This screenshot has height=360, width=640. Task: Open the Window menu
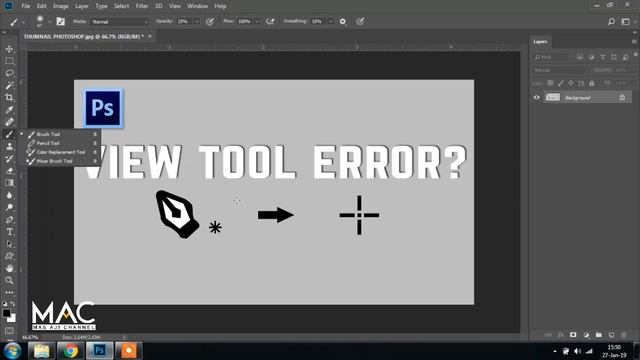(198, 6)
